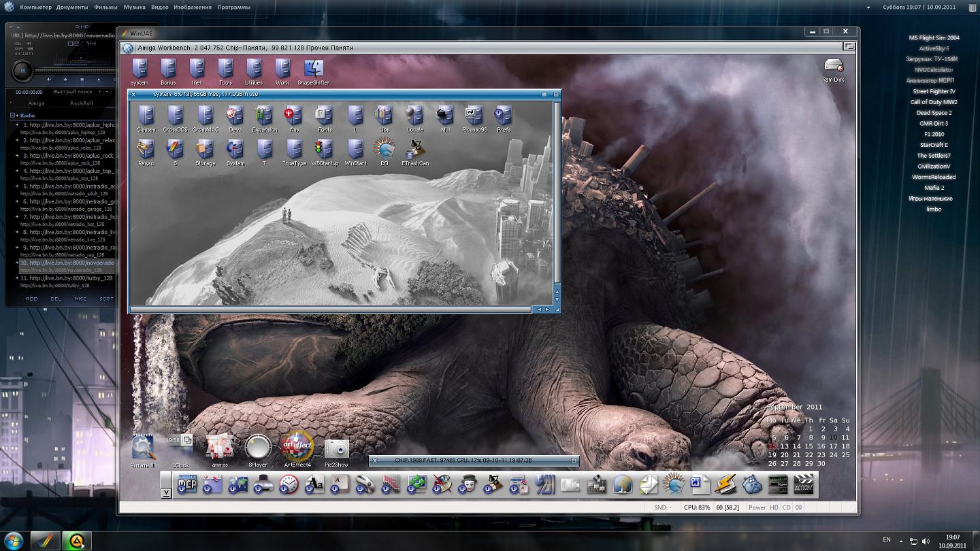Screen dimensions: 980x551
Task: Open the CrossDOS drawer
Action: 176,118
